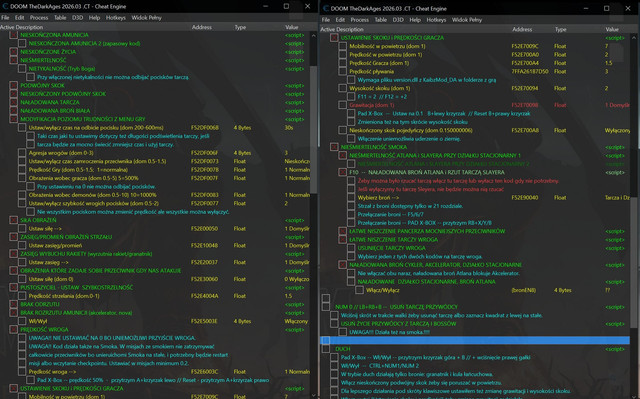640x399 pixels.
Task: Maximize the left Cheat Engine window
Action: pos(286,6)
